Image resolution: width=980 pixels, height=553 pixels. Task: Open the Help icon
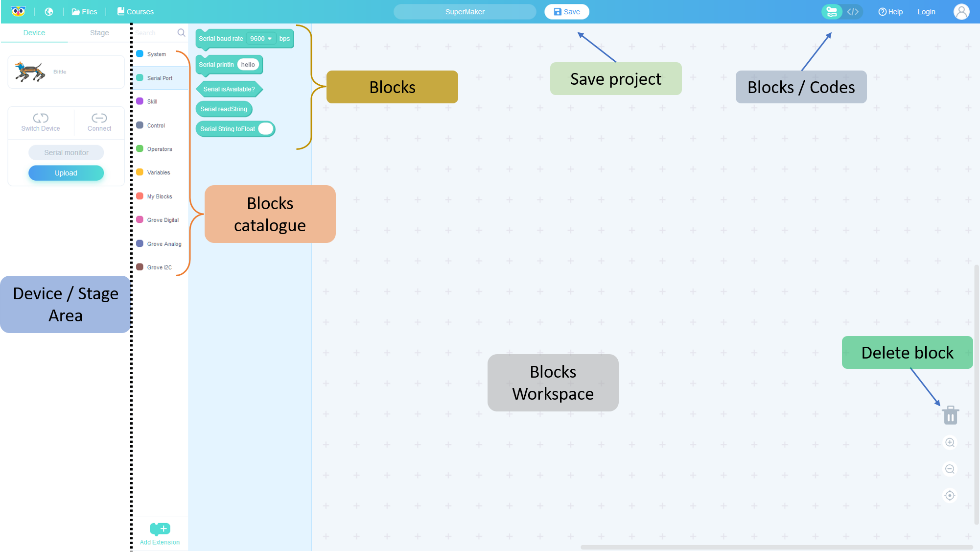[x=890, y=11]
